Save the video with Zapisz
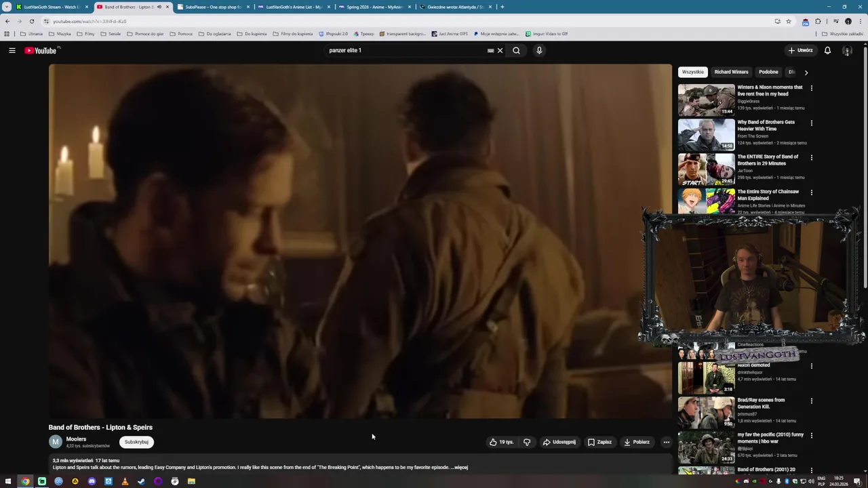 click(x=599, y=442)
